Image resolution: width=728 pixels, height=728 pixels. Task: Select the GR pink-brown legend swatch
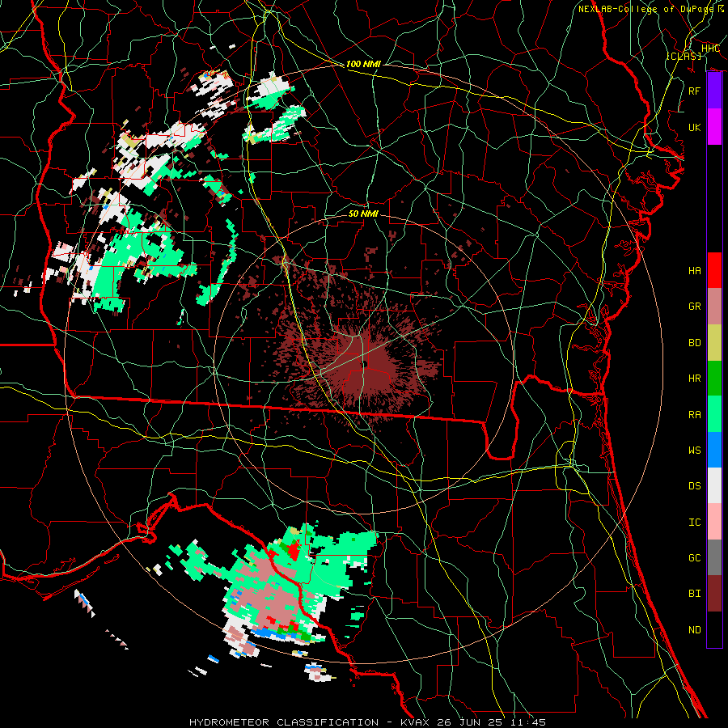714,307
